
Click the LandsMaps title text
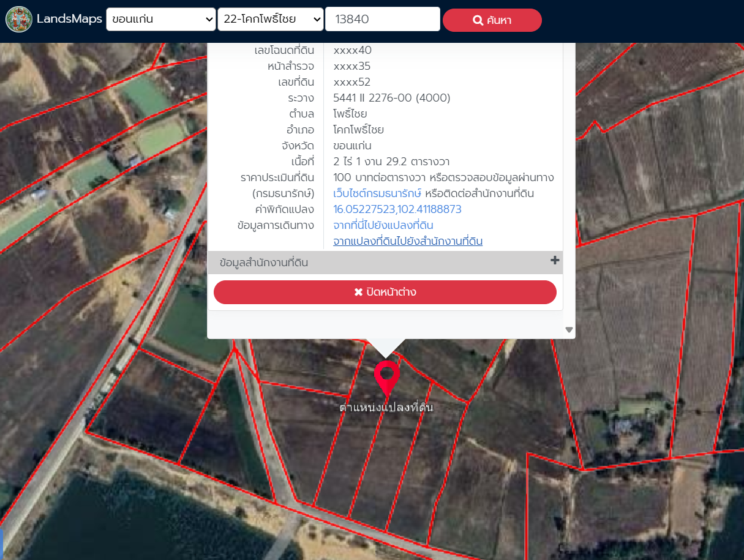click(x=69, y=19)
